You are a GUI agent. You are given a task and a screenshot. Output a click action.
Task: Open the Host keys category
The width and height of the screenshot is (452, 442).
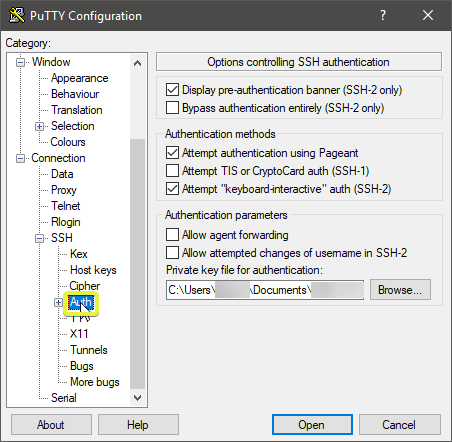tap(93, 270)
